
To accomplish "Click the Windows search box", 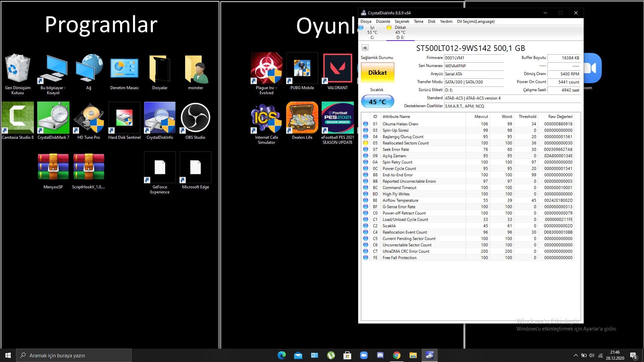I will pyautogui.click(x=74, y=355).
